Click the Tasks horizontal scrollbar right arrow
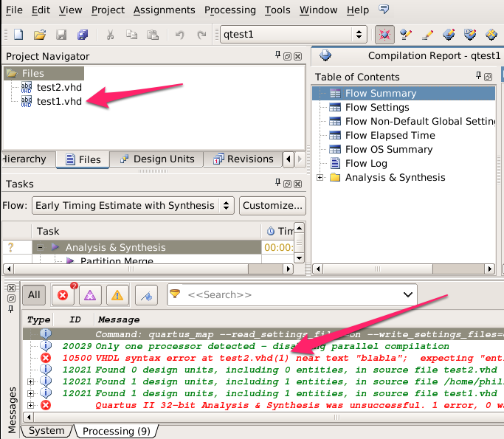504x439 pixels. click(x=289, y=269)
